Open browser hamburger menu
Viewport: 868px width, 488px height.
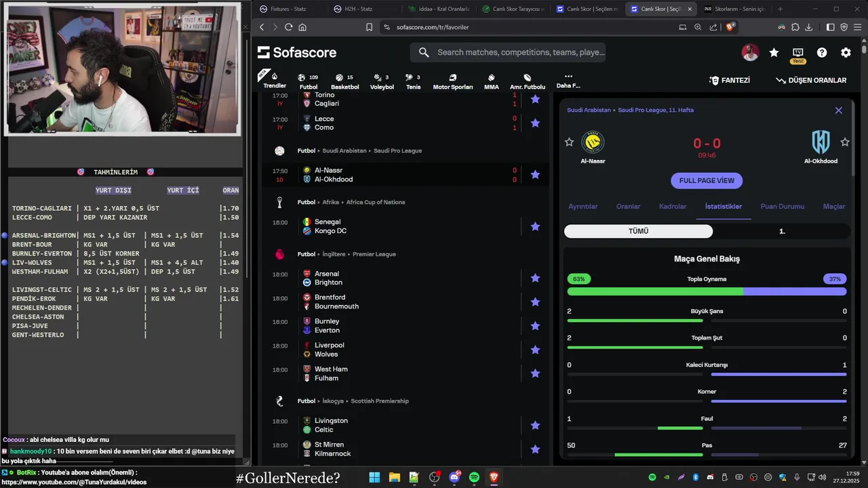(x=858, y=27)
